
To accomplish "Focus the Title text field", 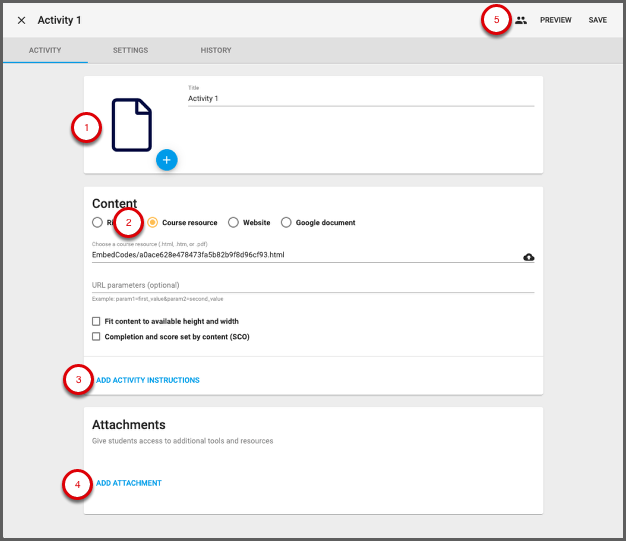I will click(x=360, y=99).
